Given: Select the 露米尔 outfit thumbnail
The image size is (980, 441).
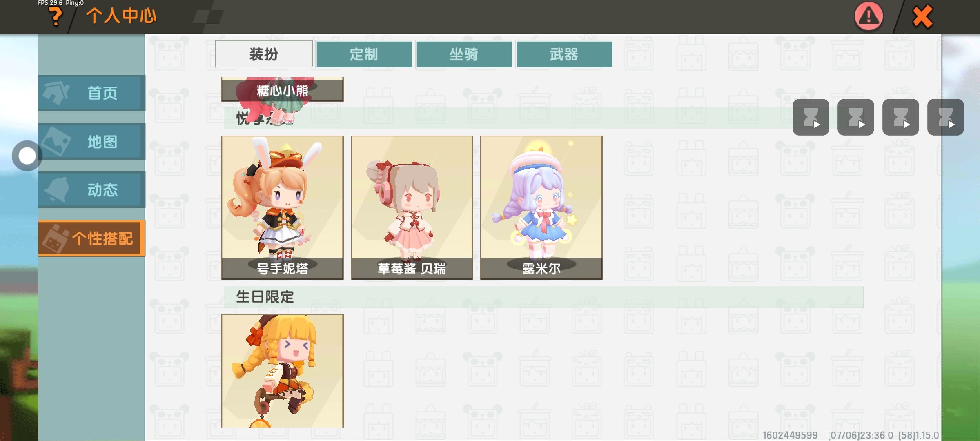Looking at the screenshot, I should (541, 208).
